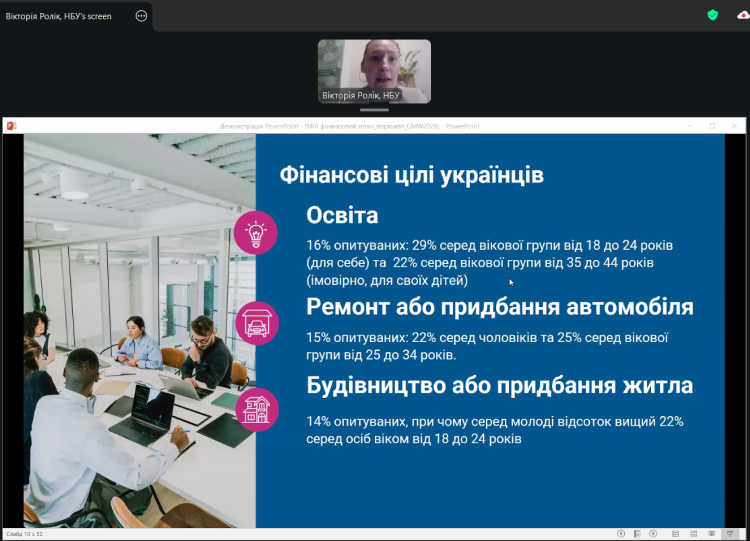Click the Демонстрація PowerPoint window title text
Viewport: 750px width, 541px height.
point(350,126)
